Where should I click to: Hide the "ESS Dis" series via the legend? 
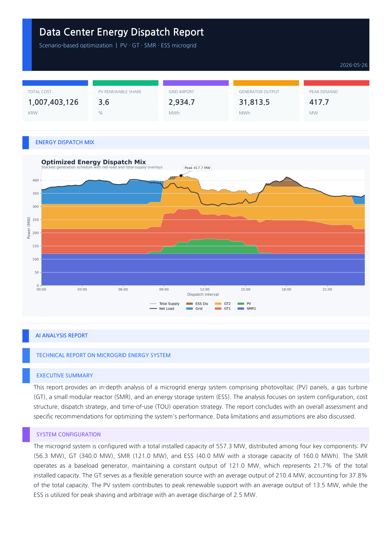[x=197, y=304]
